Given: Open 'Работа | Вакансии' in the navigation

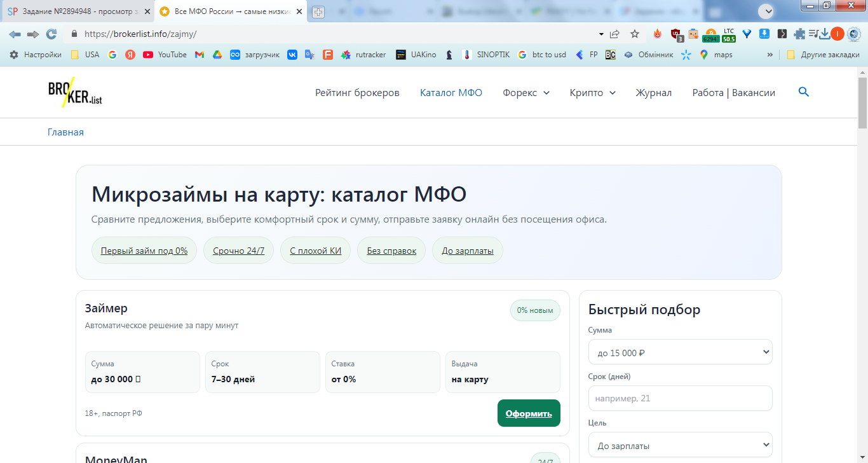Looking at the screenshot, I should (x=734, y=93).
